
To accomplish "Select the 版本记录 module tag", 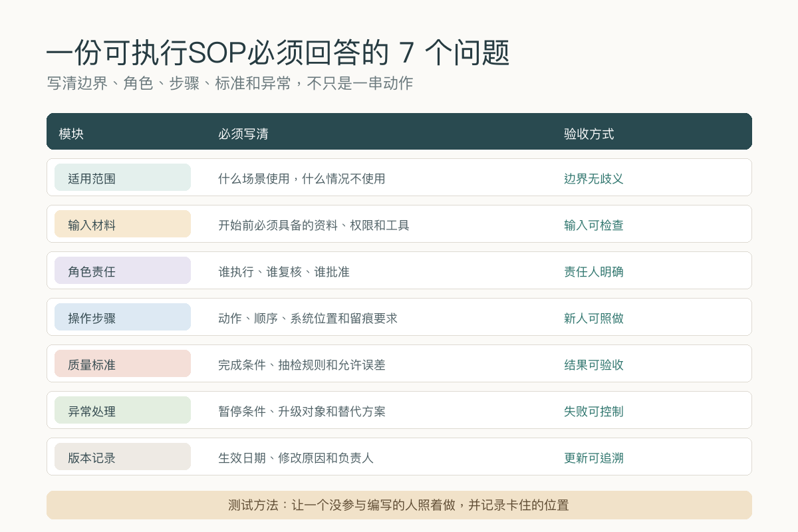I will [122, 457].
